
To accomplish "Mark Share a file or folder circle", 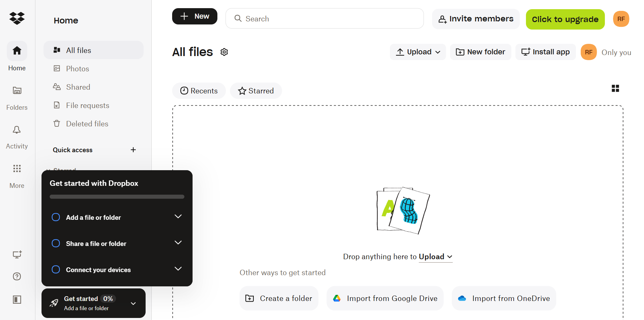I will point(56,243).
